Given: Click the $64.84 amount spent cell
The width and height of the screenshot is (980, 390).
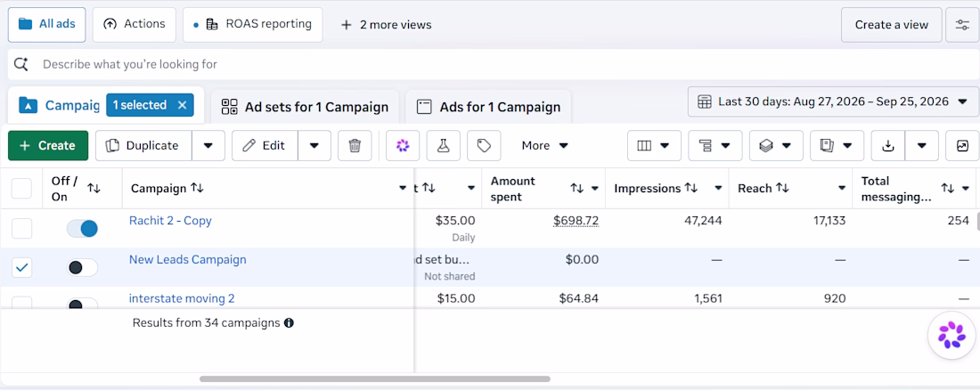Looking at the screenshot, I should coord(579,299).
